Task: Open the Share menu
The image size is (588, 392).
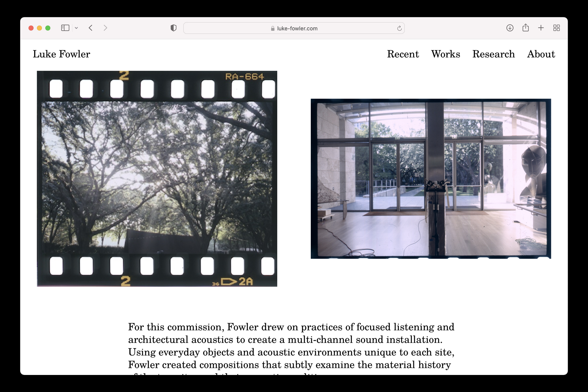Action: point(525,28)
